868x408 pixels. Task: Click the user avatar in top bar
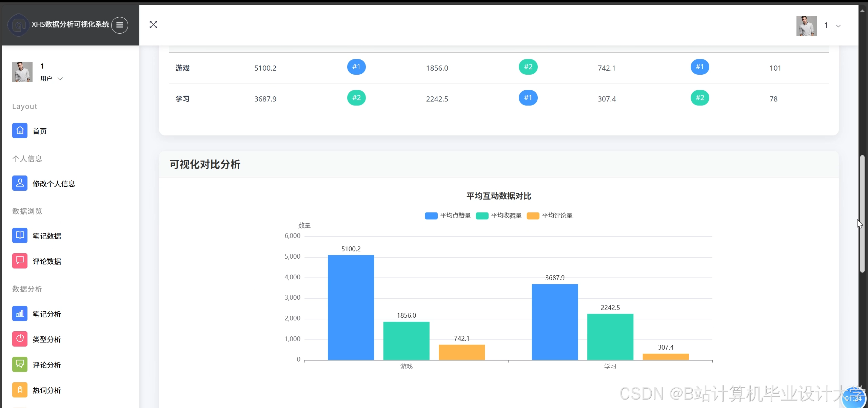(806, 25)
